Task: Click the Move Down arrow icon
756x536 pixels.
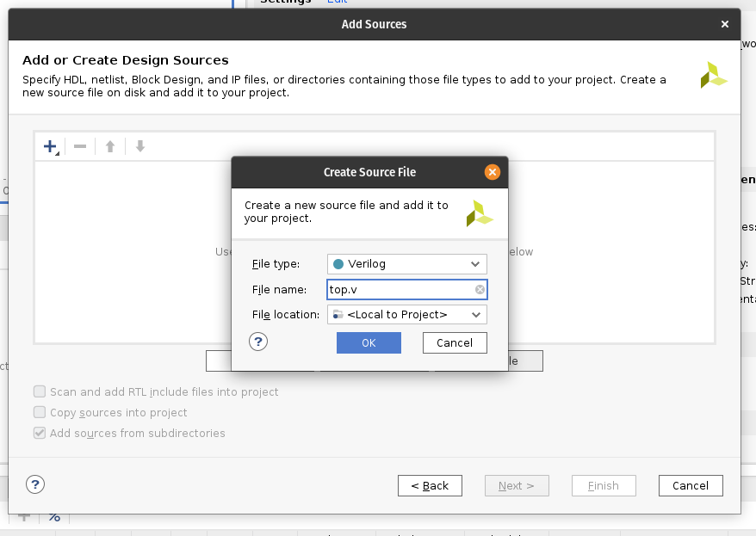Action: click(x=140, y=146)
